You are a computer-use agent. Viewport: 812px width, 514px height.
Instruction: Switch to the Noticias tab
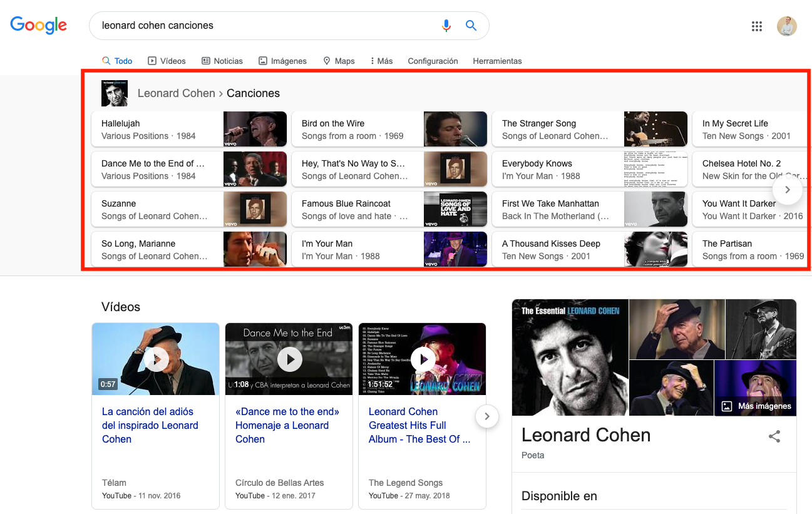coord(222,61)
